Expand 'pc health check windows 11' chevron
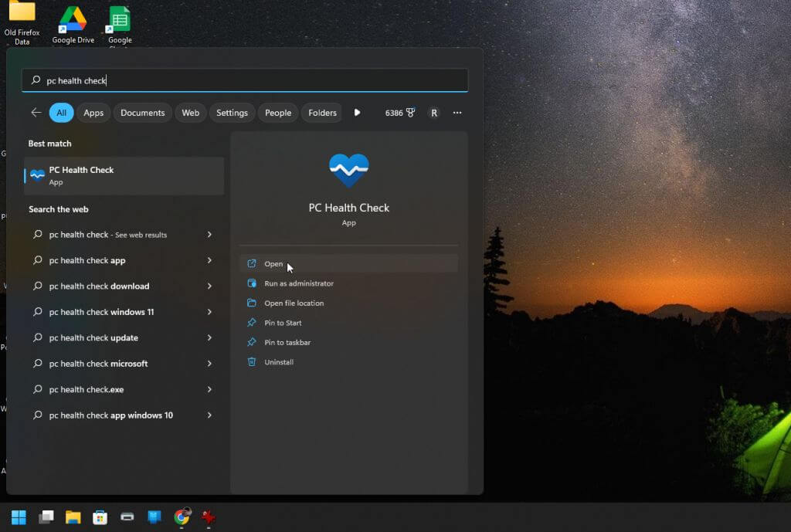This screenshot has height=532, width=791. (x=209, y=312)
